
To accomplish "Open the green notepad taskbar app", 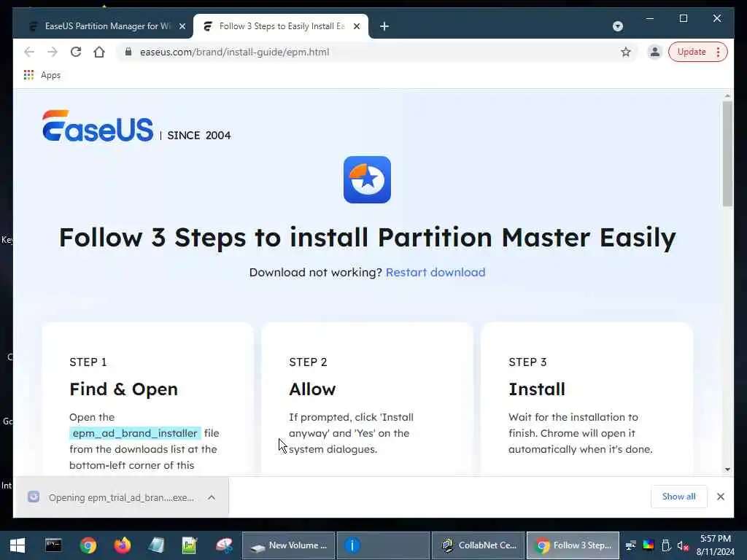I will 190,545.
